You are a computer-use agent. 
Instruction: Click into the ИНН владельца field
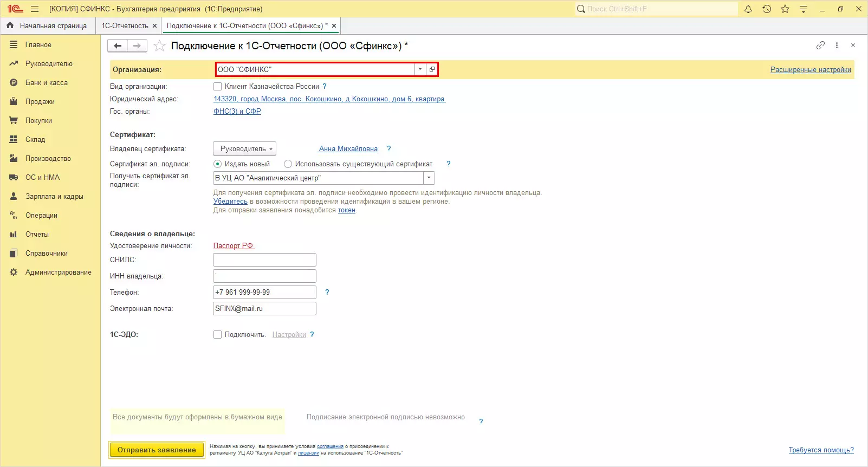point(264,276)
